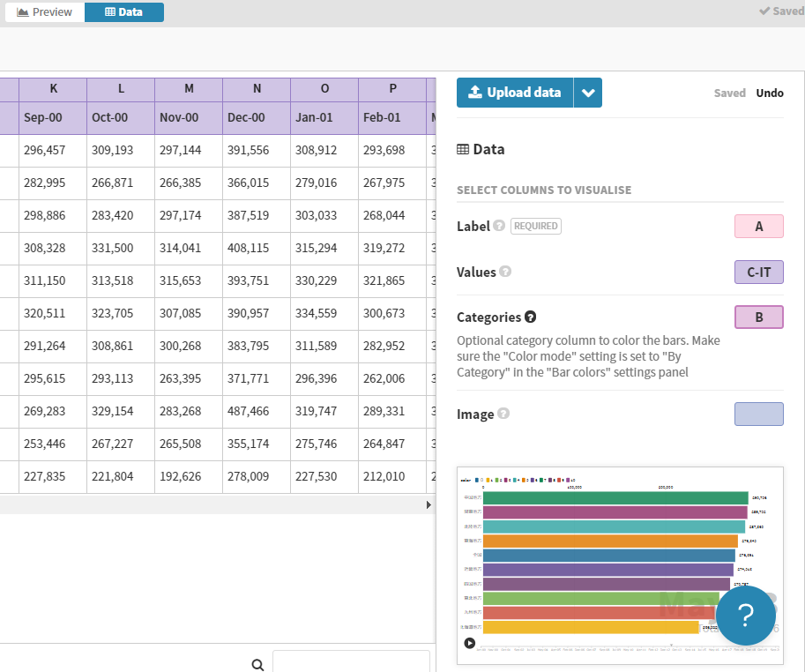Select cell with value 212,010
Screen dimensions: 805x672
point(392,476)
